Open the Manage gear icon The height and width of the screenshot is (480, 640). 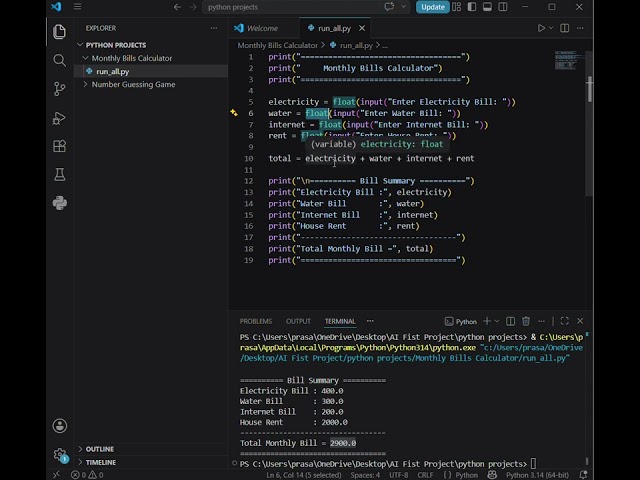[x=60, y=454]
